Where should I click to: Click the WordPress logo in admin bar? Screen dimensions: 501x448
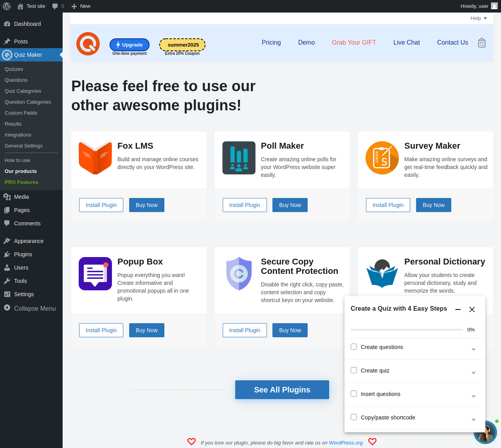7,6
